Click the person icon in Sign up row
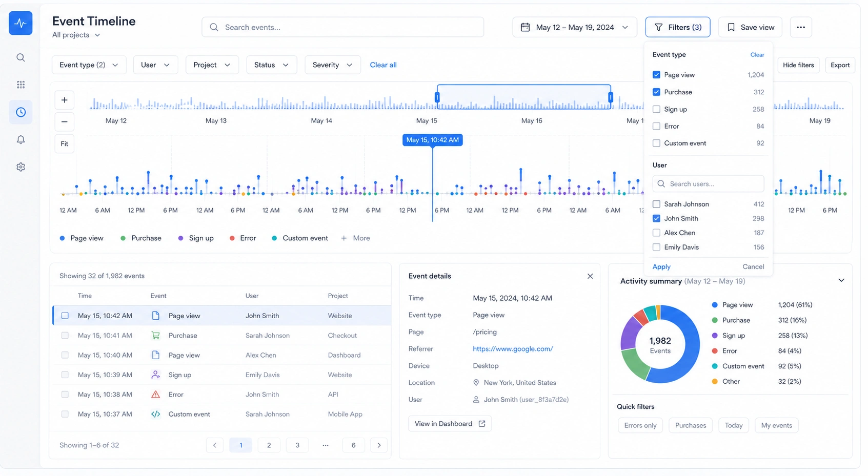Screen dimensions: 868x476 pos(156,375)
